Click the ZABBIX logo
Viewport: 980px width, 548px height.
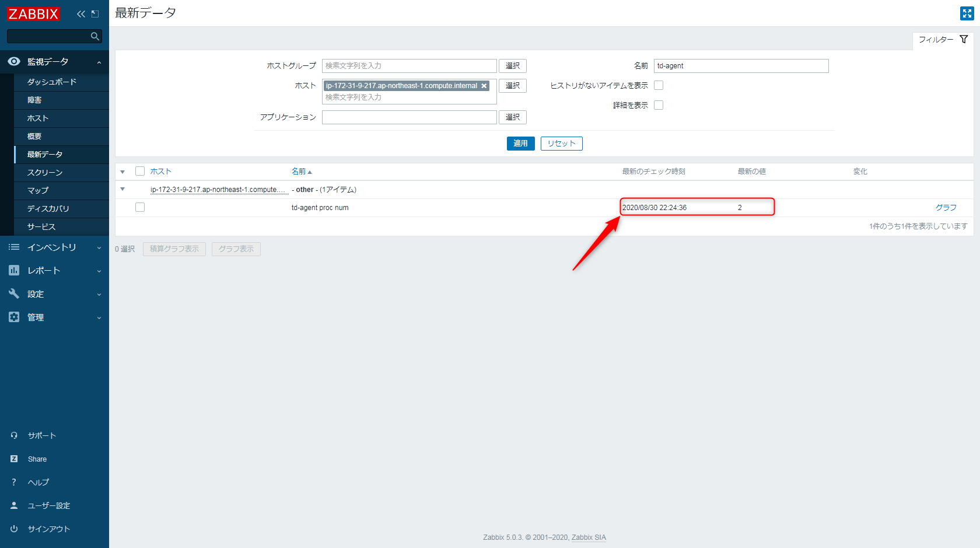point(33,13)
